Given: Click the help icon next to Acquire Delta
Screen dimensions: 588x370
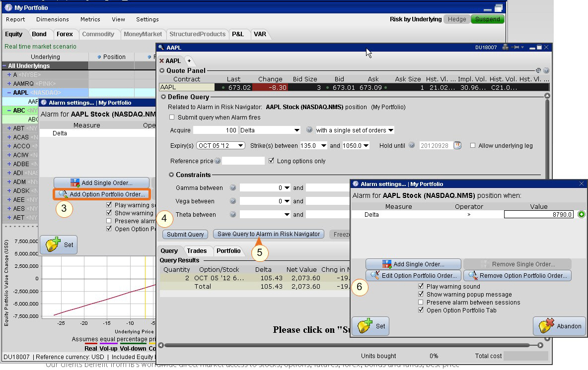Looking at the screenshot, I should tap(309, 130).
